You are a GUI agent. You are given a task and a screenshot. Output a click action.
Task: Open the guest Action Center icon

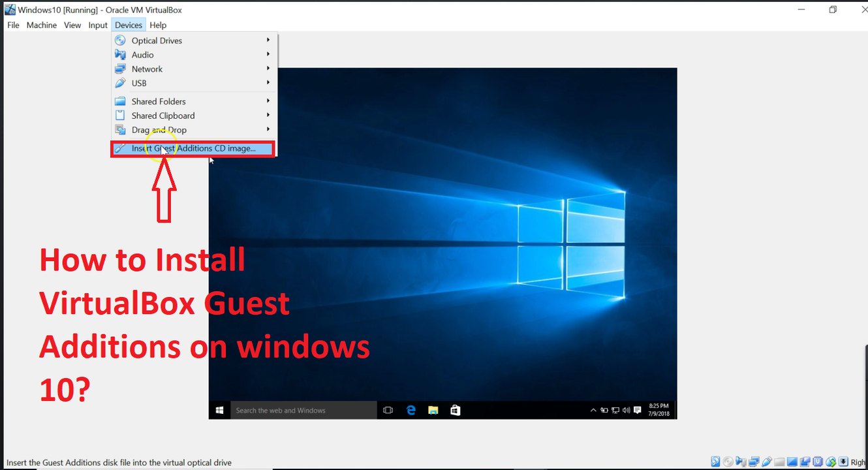click(x=638, y=410)
